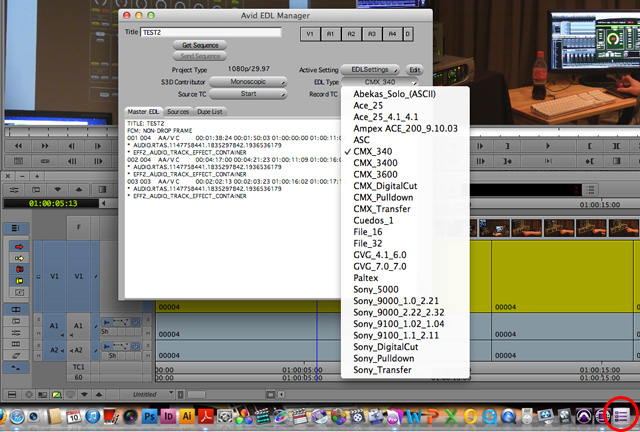Open the EDL Manager list icon in Dock
Screen dimensions: 640x432
(621, 416)
